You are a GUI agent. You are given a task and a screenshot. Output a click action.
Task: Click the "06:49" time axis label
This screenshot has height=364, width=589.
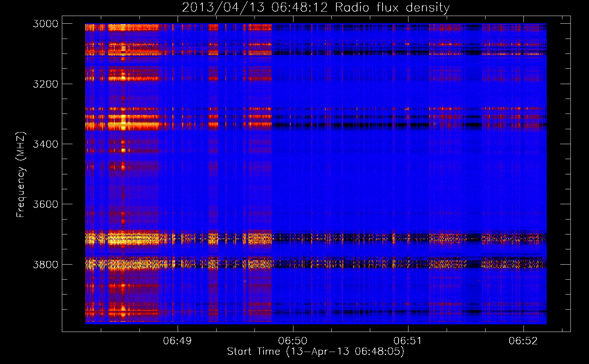(177, 341)
